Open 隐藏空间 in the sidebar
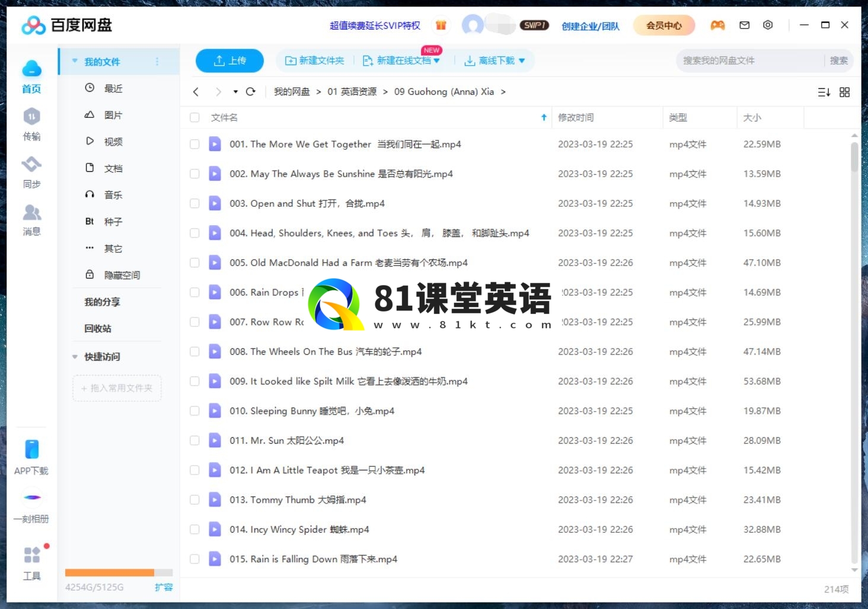The image size is (868, 609). pyautogui.click(x=122, y=275)
